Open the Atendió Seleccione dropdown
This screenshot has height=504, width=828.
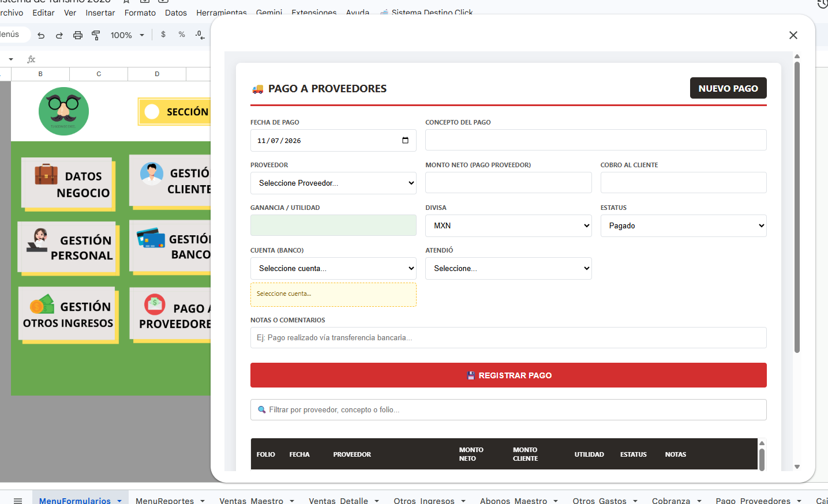point(508,268)
